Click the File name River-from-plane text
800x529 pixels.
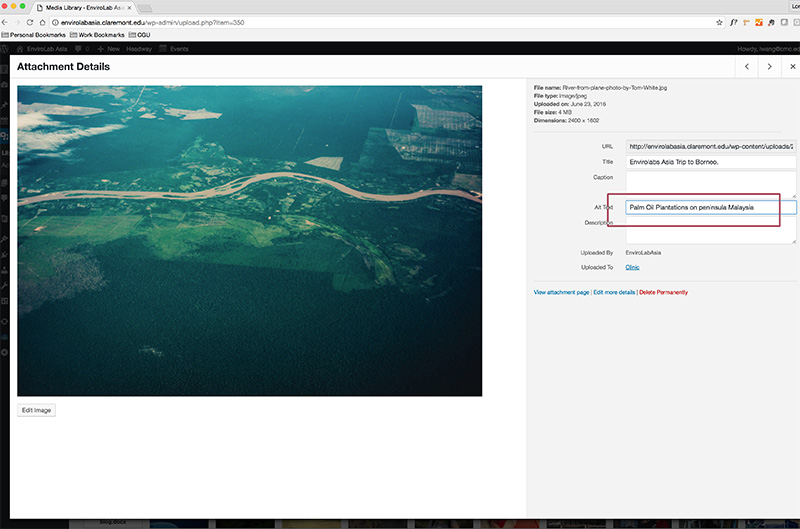601,88
